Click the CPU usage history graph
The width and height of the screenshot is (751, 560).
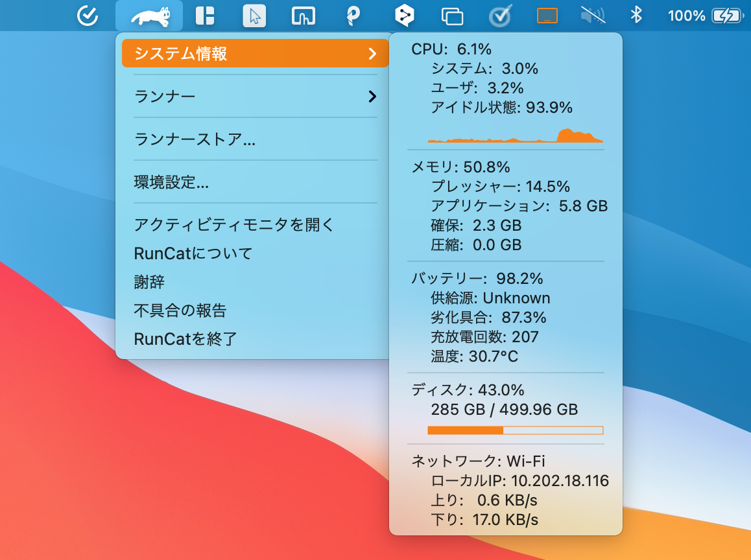coord(516,135)
